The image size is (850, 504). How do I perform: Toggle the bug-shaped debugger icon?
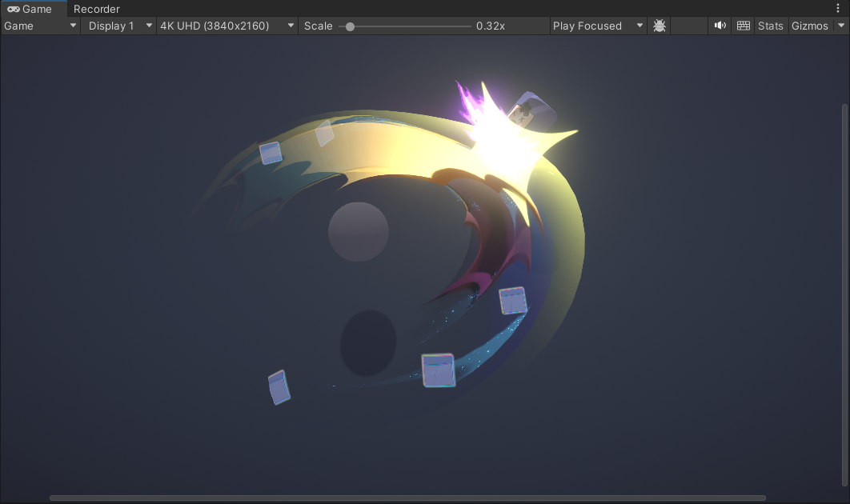(660, 26)
